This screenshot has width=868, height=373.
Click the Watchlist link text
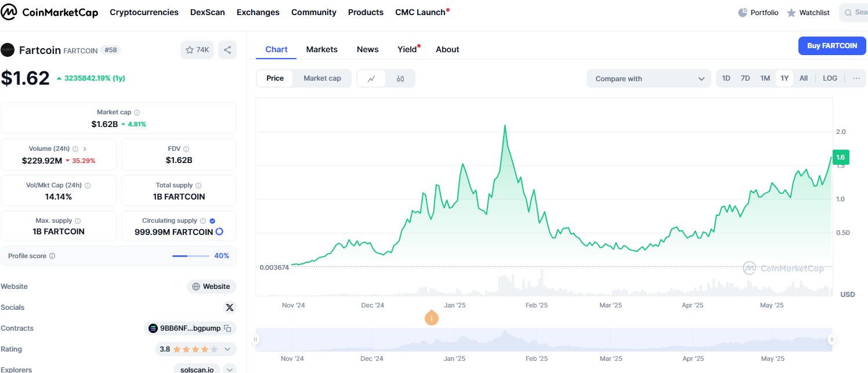(x=815, y=12)
